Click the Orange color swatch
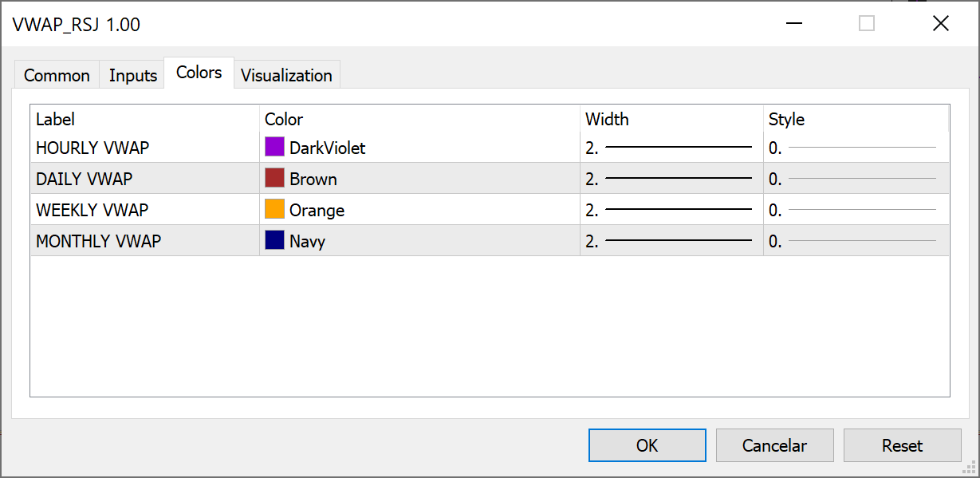Screen dimensions: 980x478 [274, 209]
